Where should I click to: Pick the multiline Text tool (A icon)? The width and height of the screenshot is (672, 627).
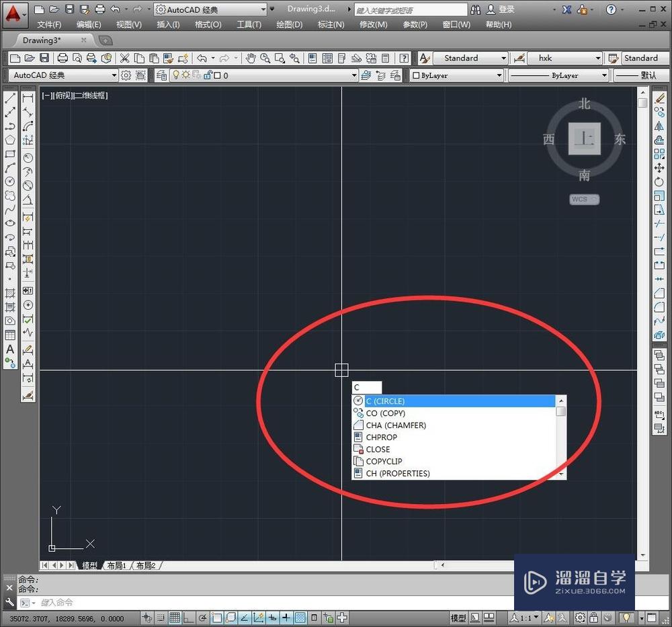[x=9, y=349]
